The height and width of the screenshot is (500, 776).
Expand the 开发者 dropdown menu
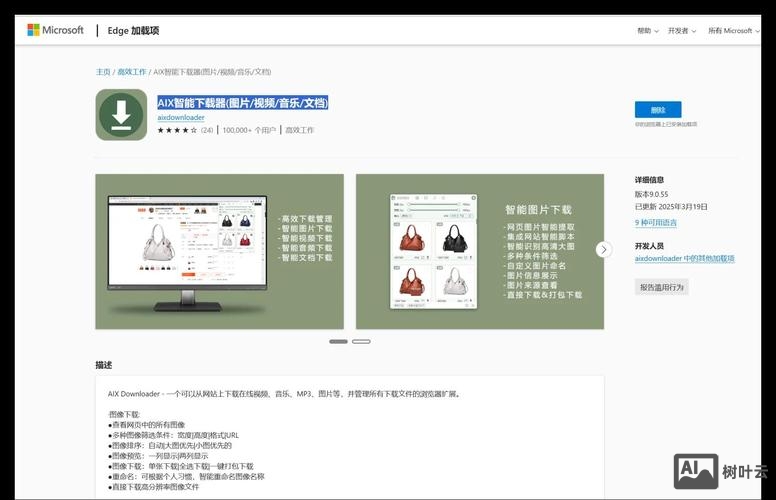click(x=681, y=31)
